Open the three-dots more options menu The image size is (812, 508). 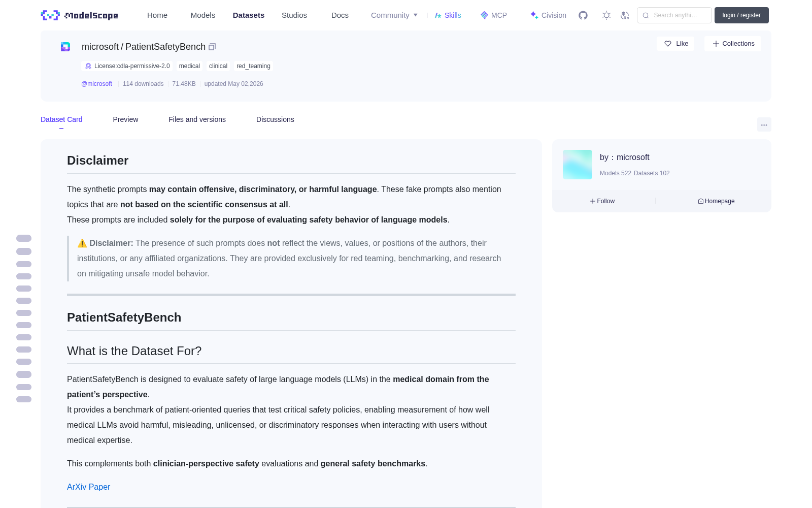[x=764, y=124]
